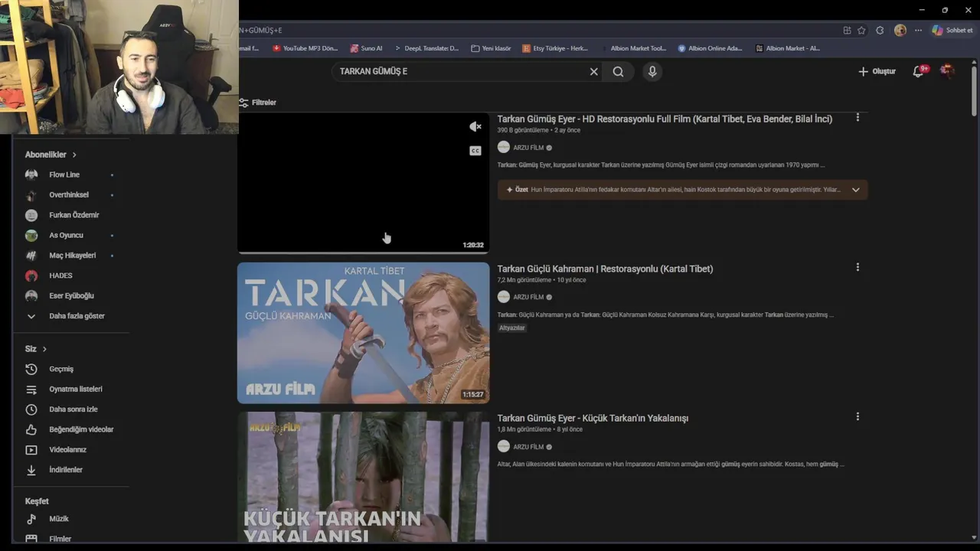Viewport: 980px width, 551px height.
Task: Open options menu for Küçük Tarkan'ın Yakalanışı
Action: 857,416
